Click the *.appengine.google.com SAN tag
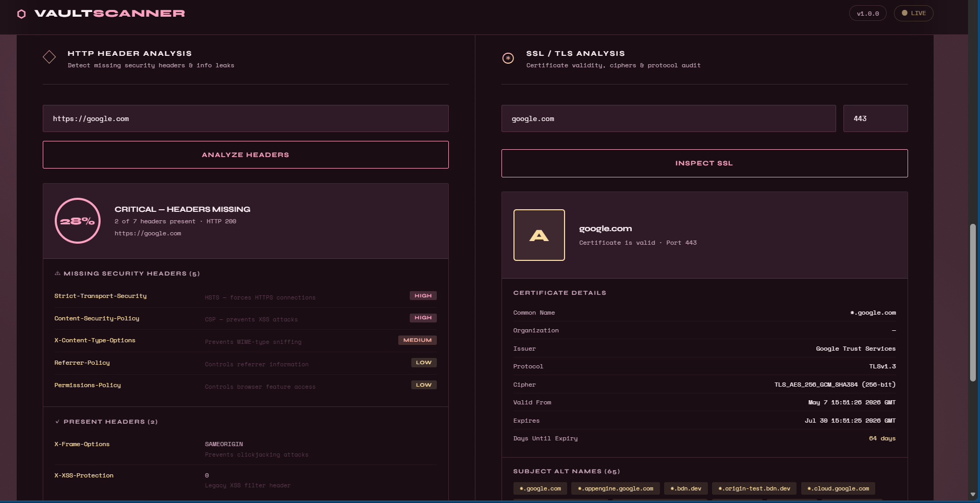This screenshot has height=503, width=980. point(616,489)
